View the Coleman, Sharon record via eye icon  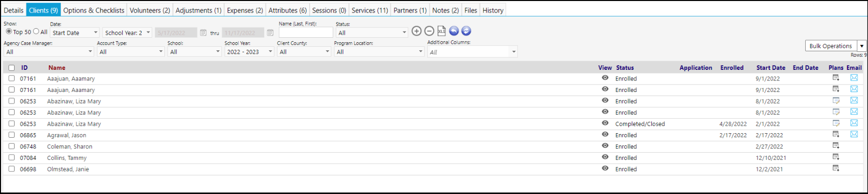(605, 146)
